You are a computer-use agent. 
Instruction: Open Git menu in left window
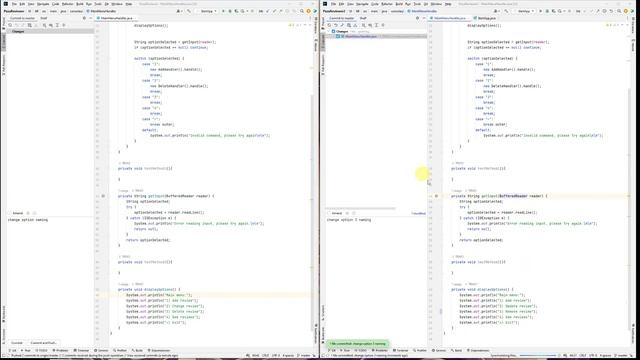point(107,4)
